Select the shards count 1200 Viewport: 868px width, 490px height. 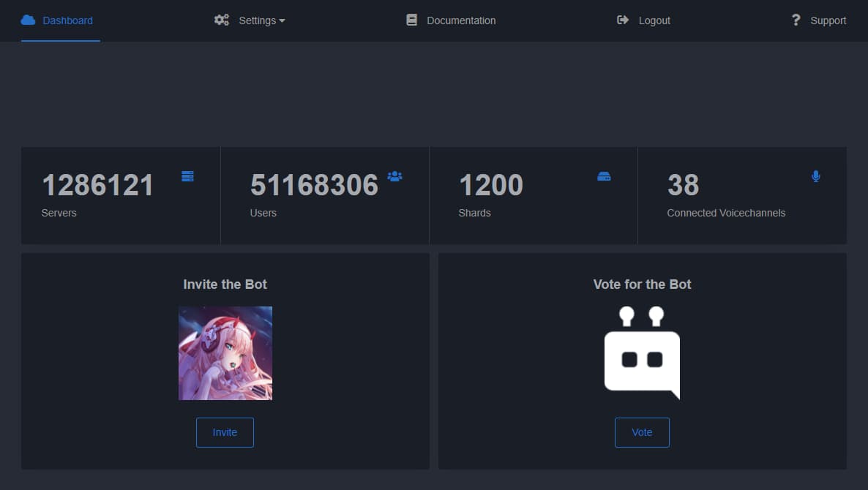(x=491, y=185)
